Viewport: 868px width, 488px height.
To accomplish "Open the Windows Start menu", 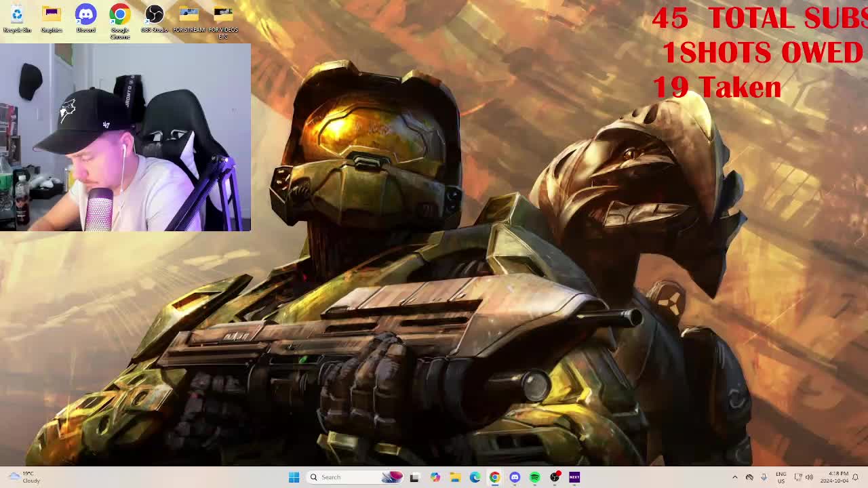I will (x=294, y=477).
